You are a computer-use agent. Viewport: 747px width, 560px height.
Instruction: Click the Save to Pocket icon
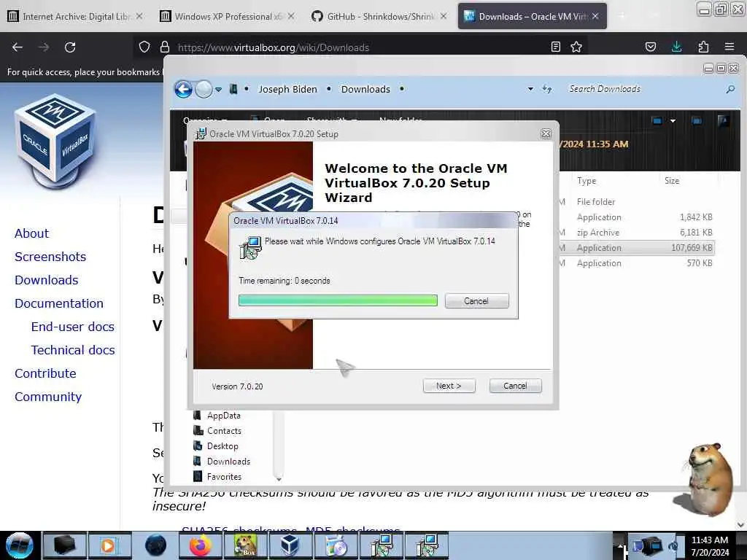click(650, 47)
